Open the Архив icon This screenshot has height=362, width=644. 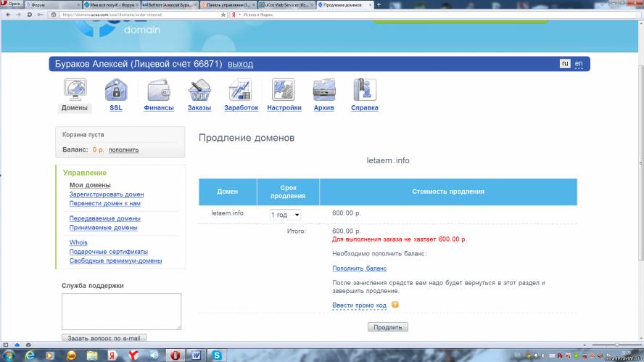pos(323,90)
